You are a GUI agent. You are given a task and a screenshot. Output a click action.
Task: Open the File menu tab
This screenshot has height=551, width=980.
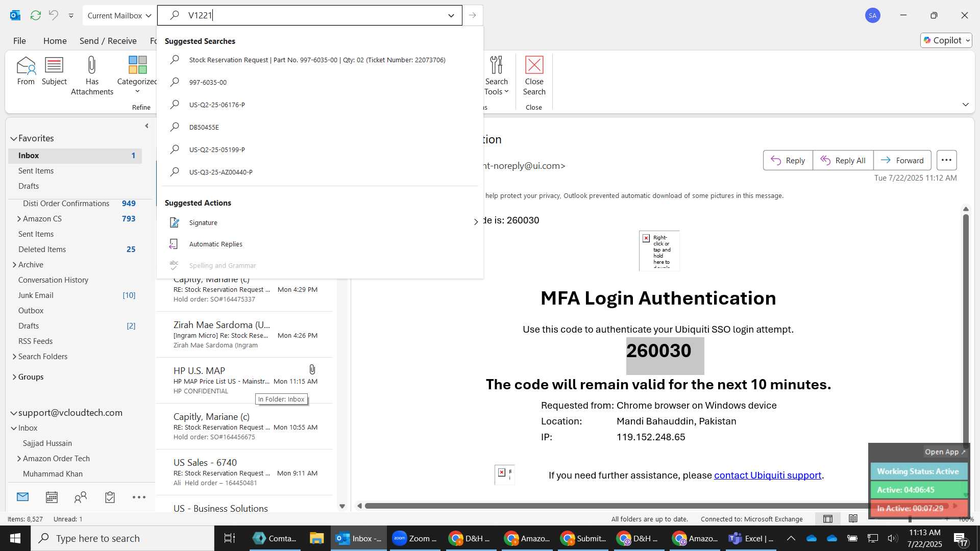point(19,41)
